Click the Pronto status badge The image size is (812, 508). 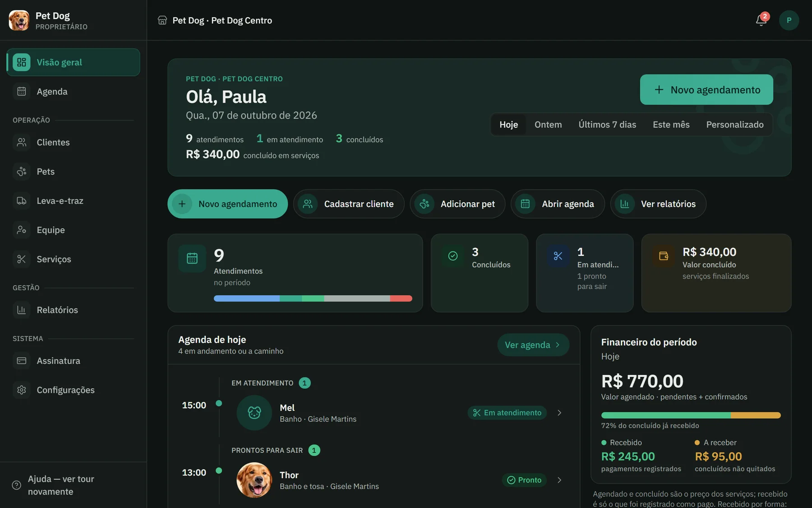[x=524, y=480]
